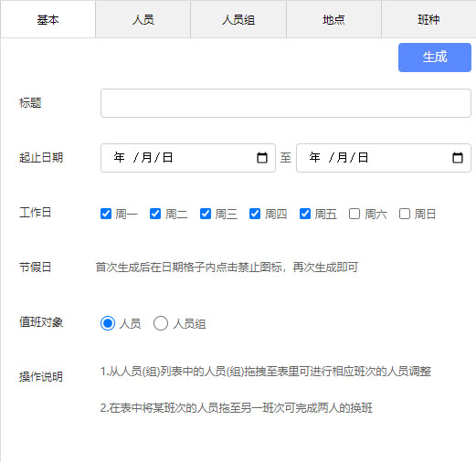
Task: Uncheck the 周五 workday checkbox
Action: (305, 214)
